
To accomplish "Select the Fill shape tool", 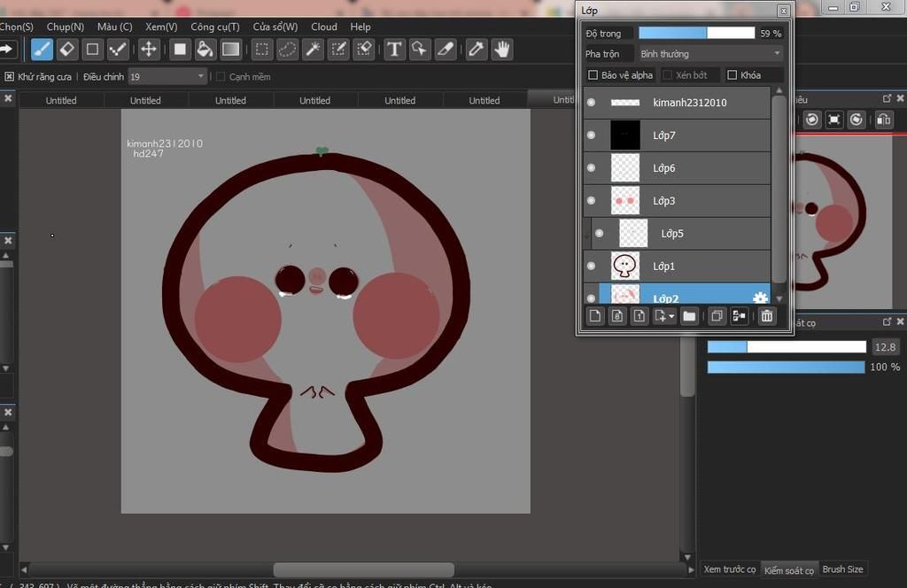I will (x=180, y=50).
